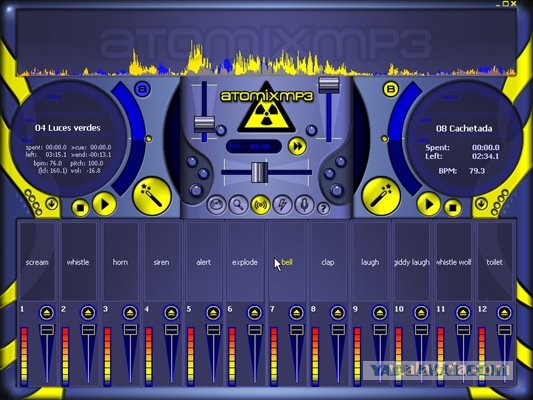Trigger the horn sample pad

120,261
